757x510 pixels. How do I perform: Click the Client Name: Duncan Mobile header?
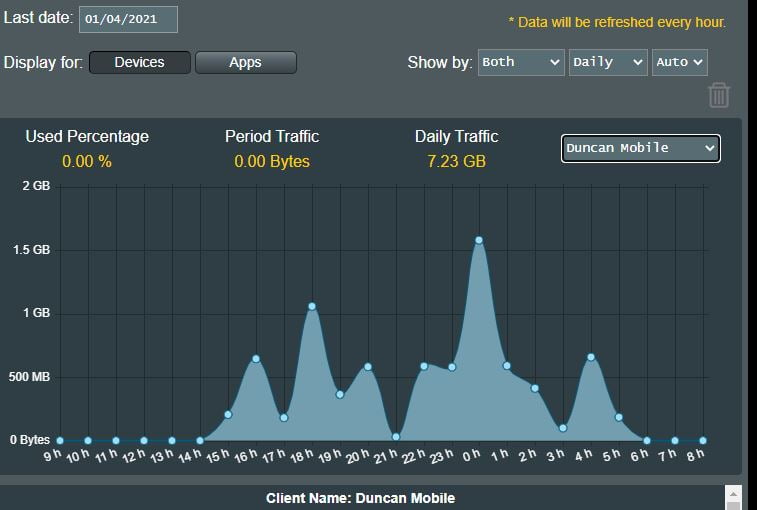click(x=360, y=498)
